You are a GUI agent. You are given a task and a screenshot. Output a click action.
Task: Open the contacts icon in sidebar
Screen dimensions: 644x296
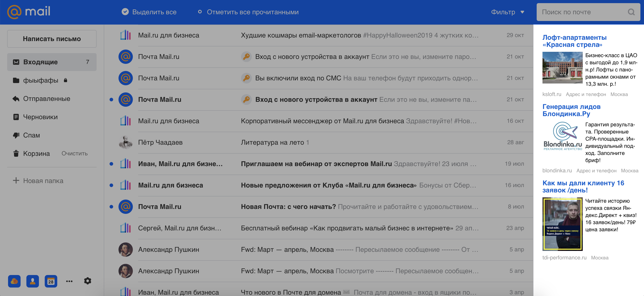coord(32,281)
